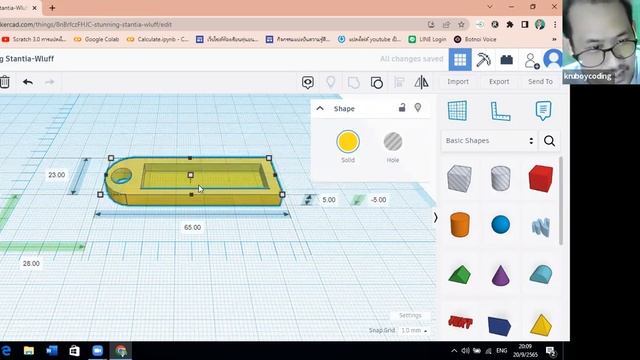Edit the 5.00 height dimension
Image resolution: width=640 pixels, height=360 pixels.
329,200
